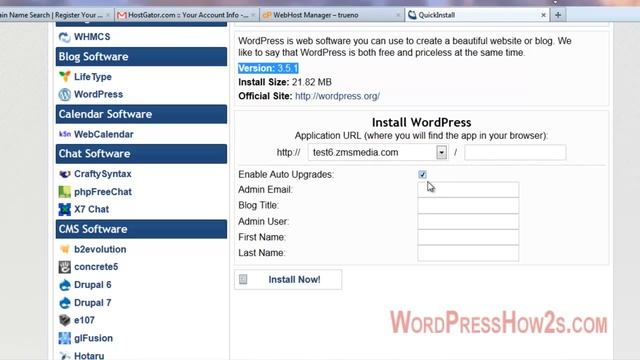Open the b2evolution link
Image resolution: width=640 pixels, height=360 pixels.
click(x=100, y=249)
